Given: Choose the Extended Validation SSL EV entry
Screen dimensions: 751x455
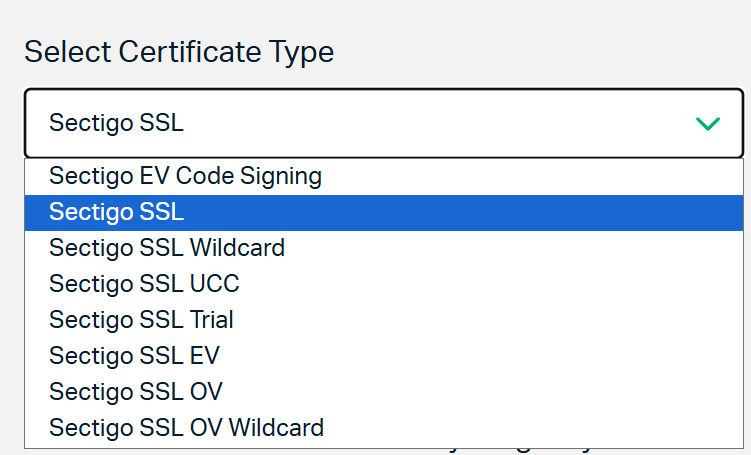Looking at the screenshot, I should pos(134,356).
